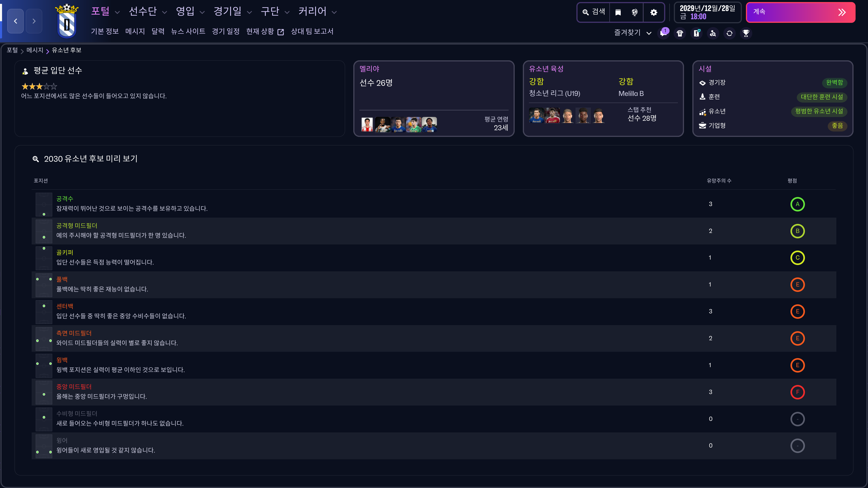The height and width of the screenshot is (488, 868).
Task: Click 메시지 in the breadcrumb
Action: click(x=35, y=50)
